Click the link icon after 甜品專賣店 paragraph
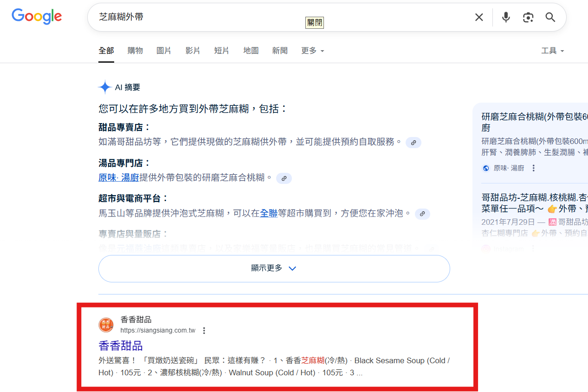The width and height of the screenshot is (588, 392). pyautogui.click(x=414, y=142)
